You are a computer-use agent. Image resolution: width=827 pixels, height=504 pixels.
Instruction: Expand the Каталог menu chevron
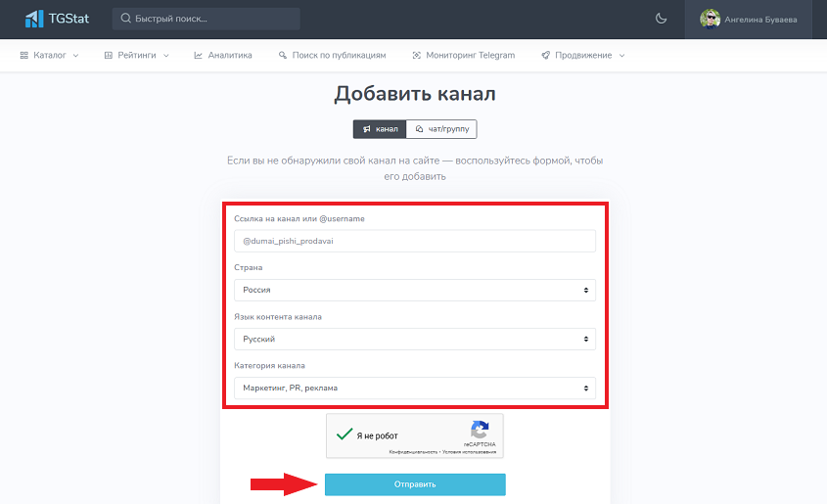(75, 56)
